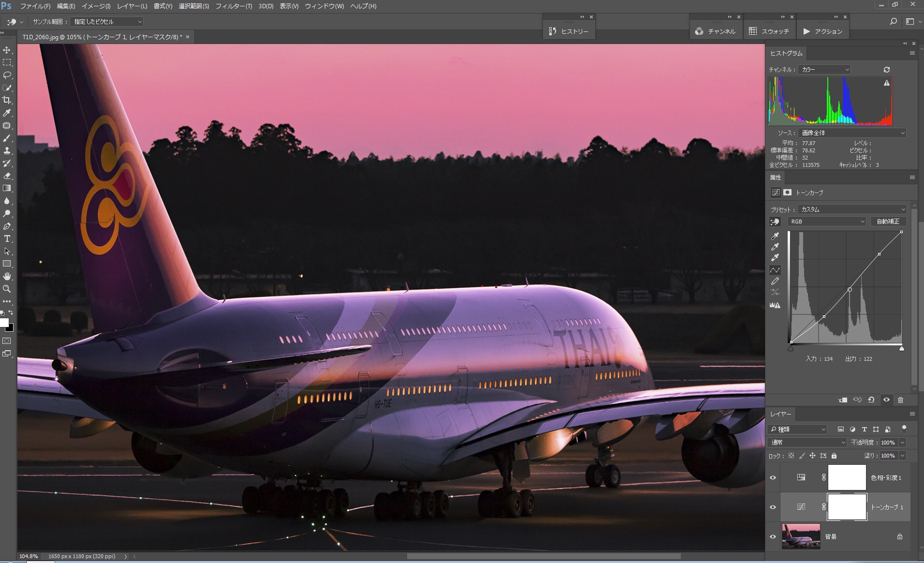
Task: Hide the トーンカーブ 1 layer
Action: tap(773, 507)
